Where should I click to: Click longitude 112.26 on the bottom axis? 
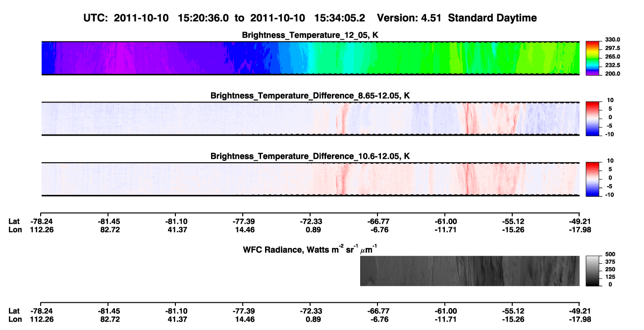pyautogui.click(x=41, y=319)
